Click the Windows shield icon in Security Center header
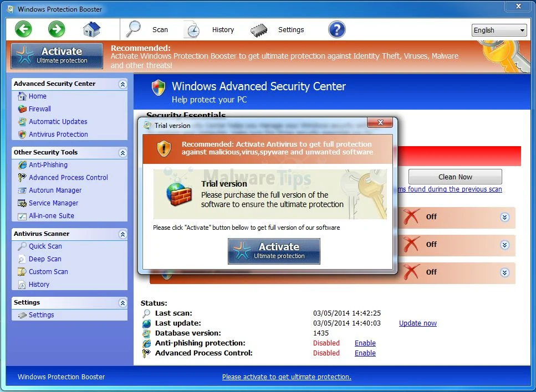This screenshot has width=536, height=392. coord(159,87)
